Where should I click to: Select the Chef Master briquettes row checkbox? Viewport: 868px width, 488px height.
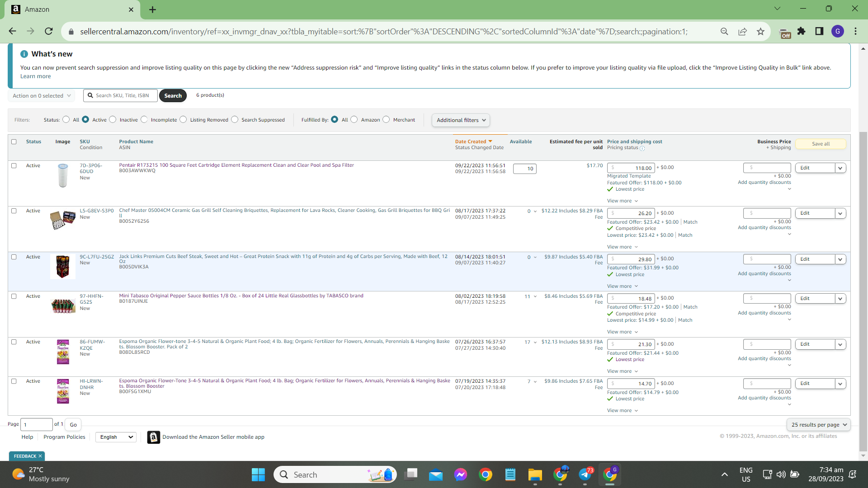click(14, 211)
